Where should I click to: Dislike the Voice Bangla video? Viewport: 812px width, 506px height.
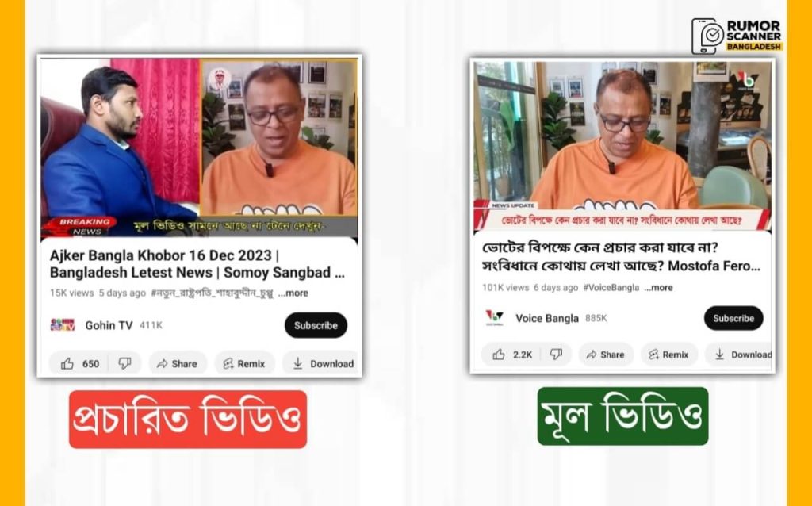click(x=556, y=355)
